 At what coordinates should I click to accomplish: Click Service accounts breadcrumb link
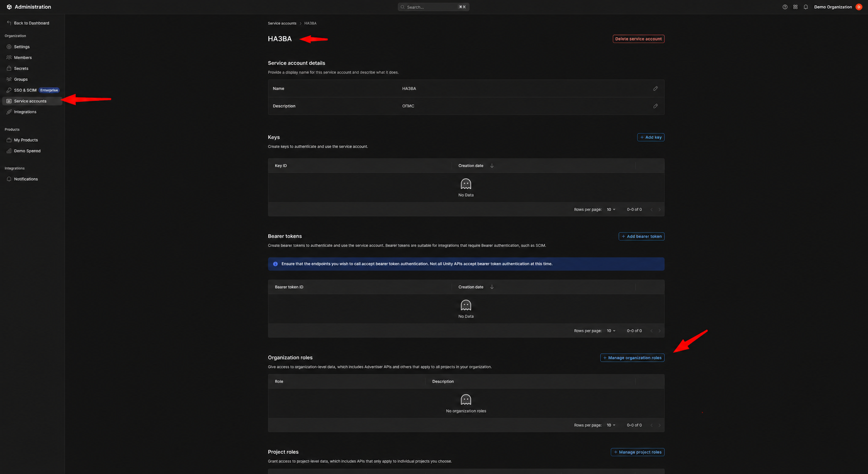point(282,23)
